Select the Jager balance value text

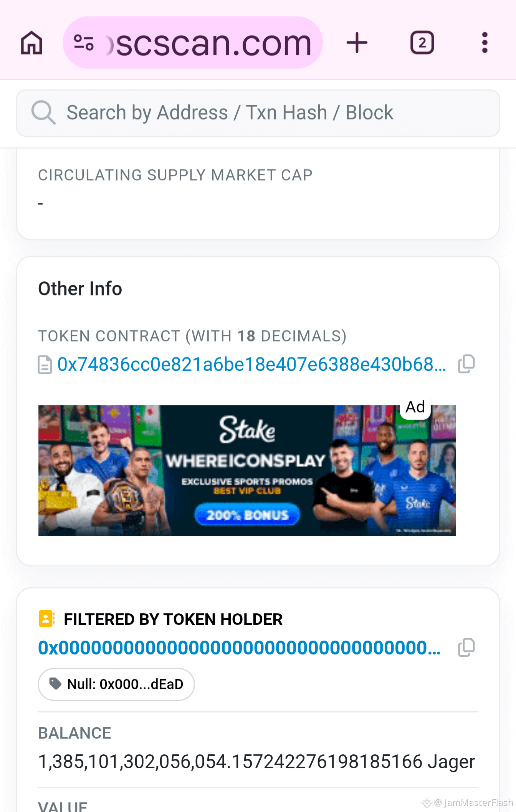click(256, 761)
